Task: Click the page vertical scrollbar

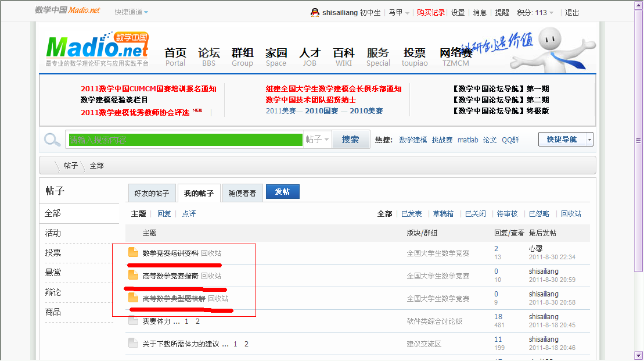Action: 638,140
